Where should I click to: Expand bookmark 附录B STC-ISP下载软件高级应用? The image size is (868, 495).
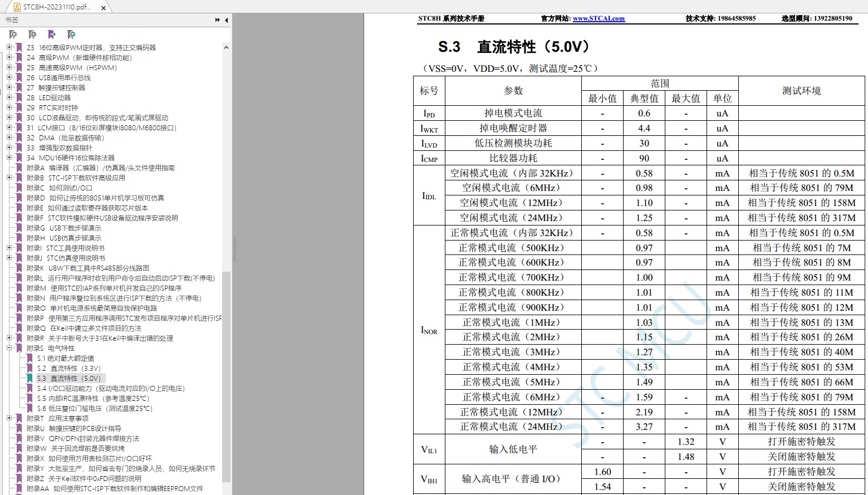pyautogui.click(x=9, y=178)
